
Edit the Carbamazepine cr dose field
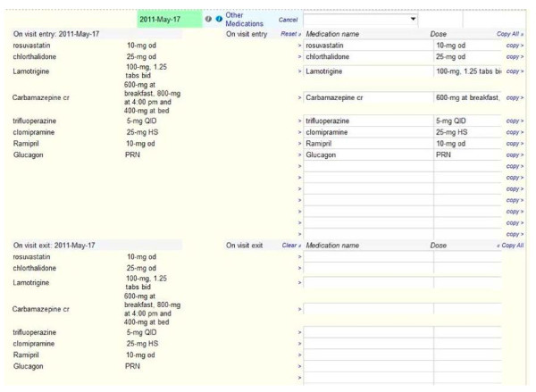coord(467,97)
